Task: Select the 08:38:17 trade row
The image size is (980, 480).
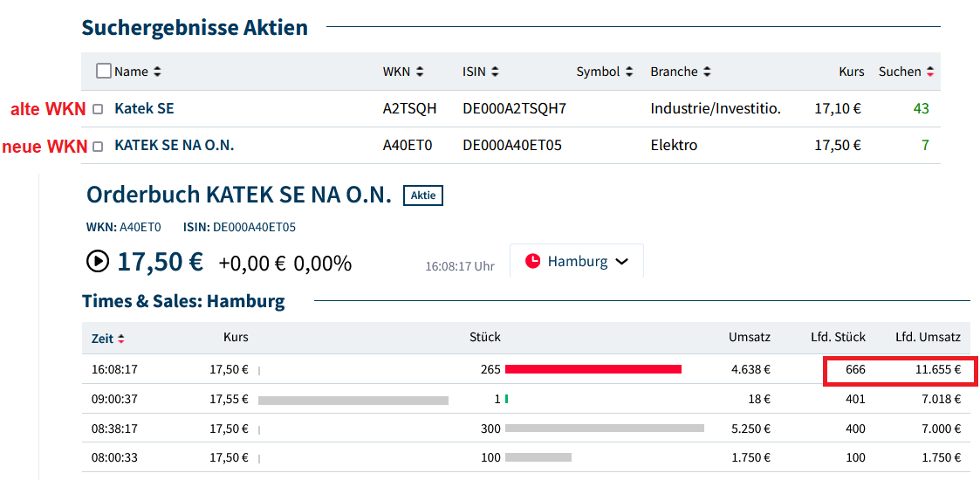Action: 524,429
